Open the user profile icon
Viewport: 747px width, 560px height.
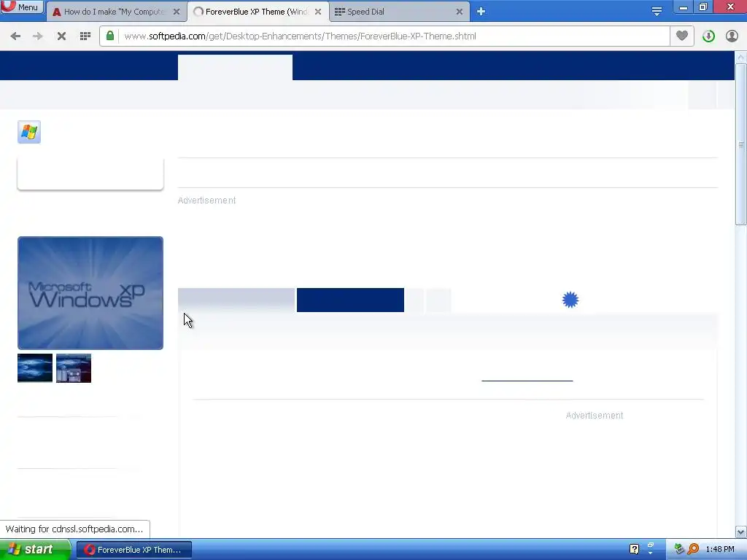pyautogui.click(x=732, y=36)
